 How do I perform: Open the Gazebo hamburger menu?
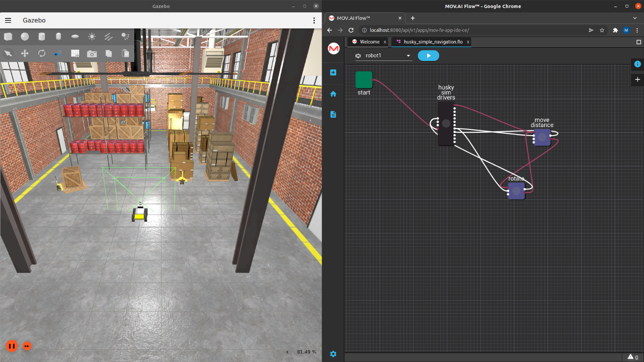click(x=8, y=20)
